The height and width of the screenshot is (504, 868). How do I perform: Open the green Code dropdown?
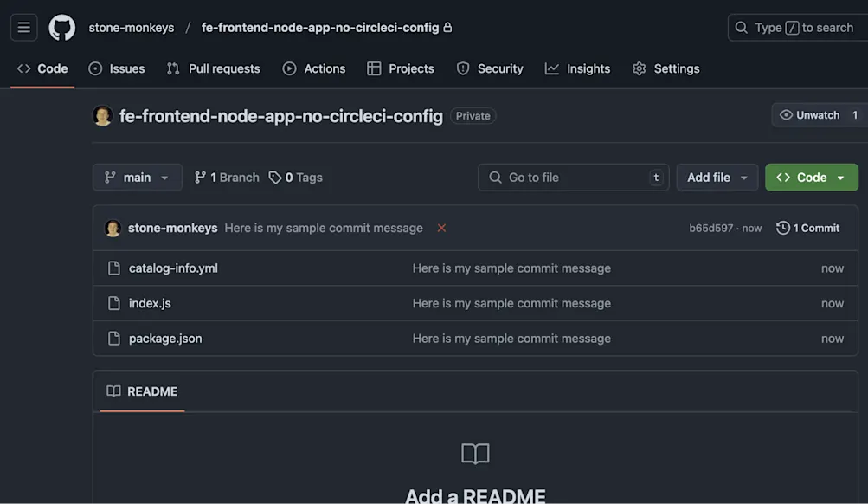click(810, 177)
